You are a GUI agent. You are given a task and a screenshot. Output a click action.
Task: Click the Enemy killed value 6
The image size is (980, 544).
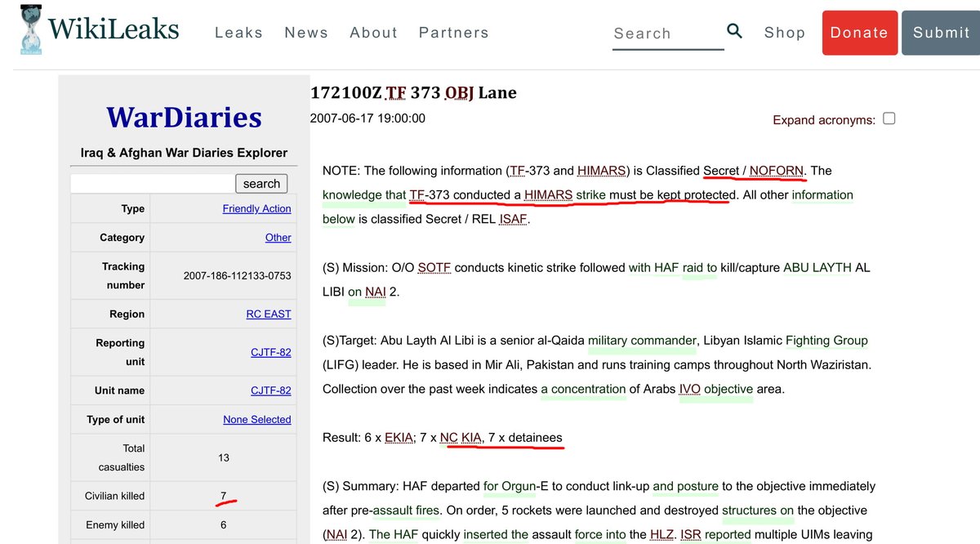[223, 524]
